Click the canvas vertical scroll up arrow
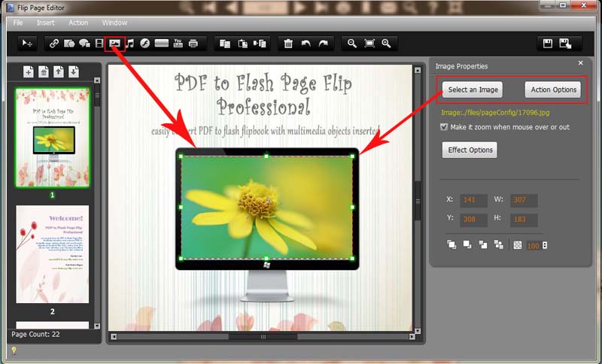 tap(418, 70)
